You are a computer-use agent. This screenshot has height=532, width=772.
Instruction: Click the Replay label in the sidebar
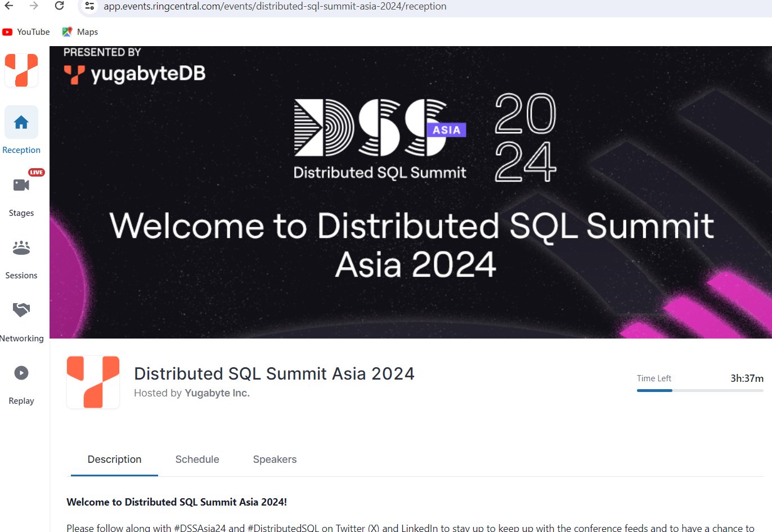[x=21, y=401]
